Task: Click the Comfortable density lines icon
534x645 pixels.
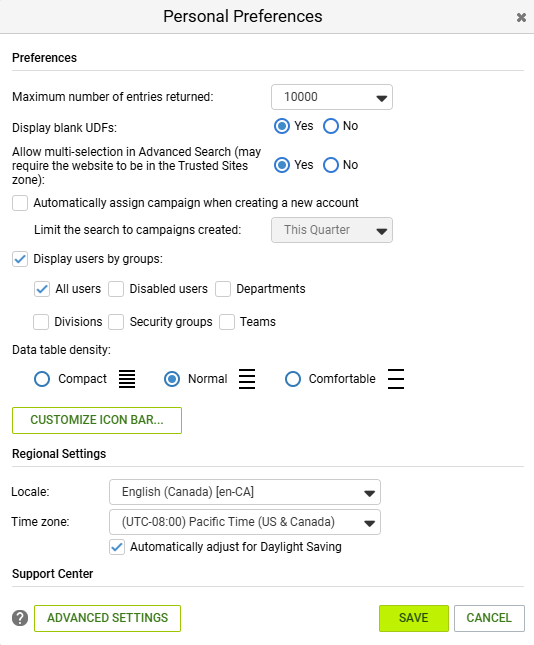Action: (396, 379)
